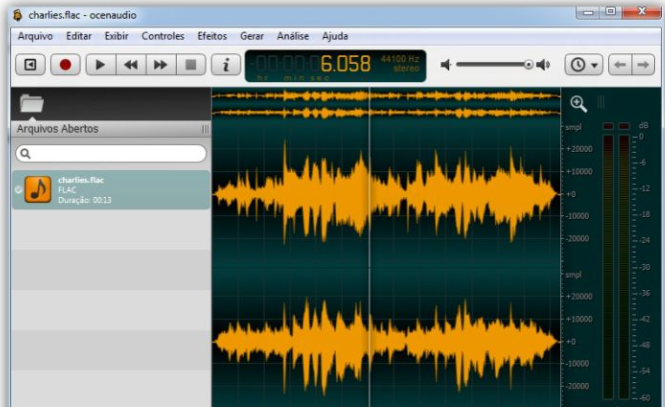Click the grip handle beside Arquivos Abertos
The height and width of the screenshot is (407, 665).
tap(205, 129)
